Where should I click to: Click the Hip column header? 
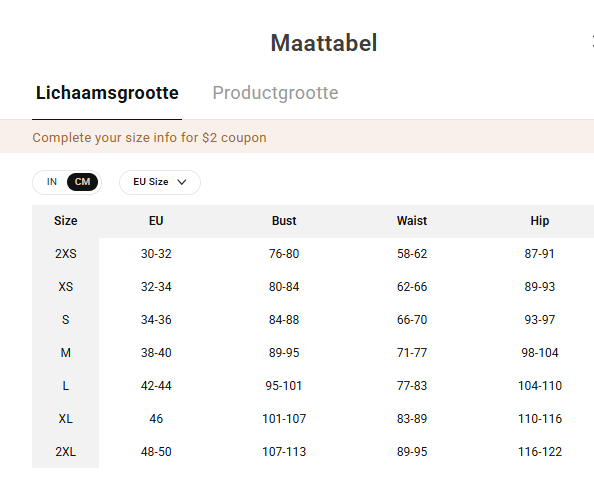point(539,221)
